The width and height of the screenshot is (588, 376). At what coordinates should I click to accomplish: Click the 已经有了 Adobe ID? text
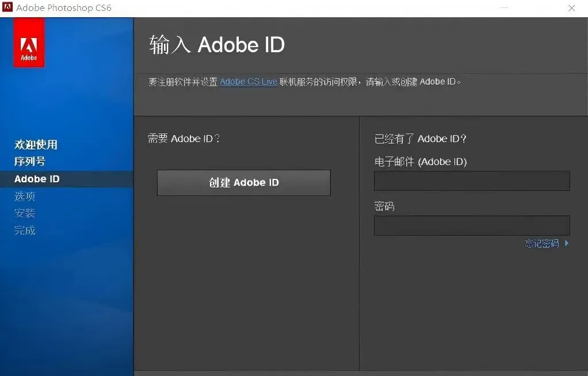click(x=421, y=139)
